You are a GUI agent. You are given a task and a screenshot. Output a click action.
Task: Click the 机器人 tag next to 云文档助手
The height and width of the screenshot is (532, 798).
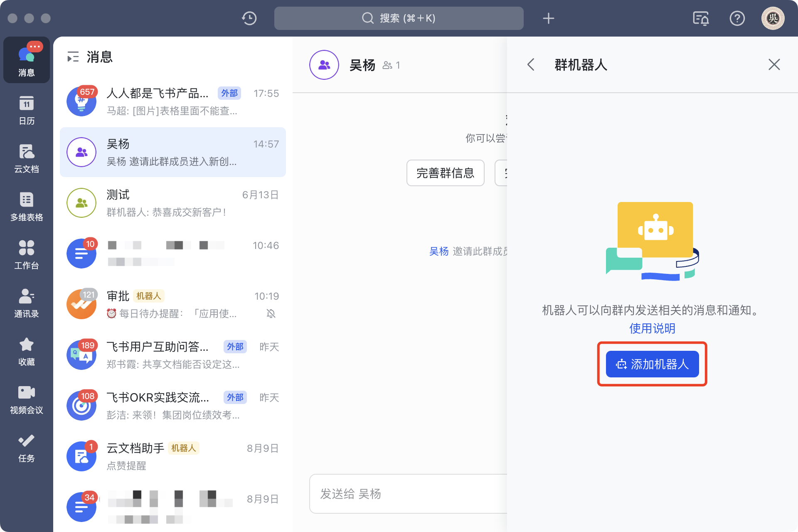[183, 448]
